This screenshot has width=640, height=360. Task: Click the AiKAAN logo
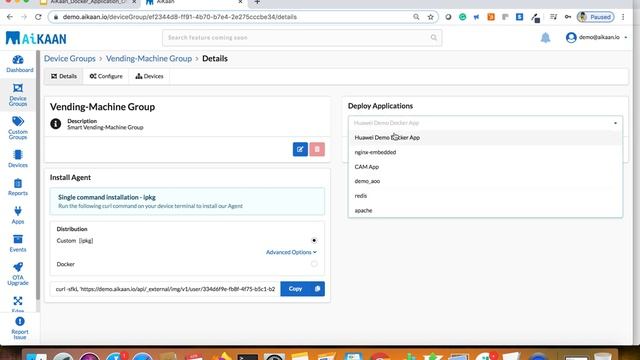click(x=36, y=38)
